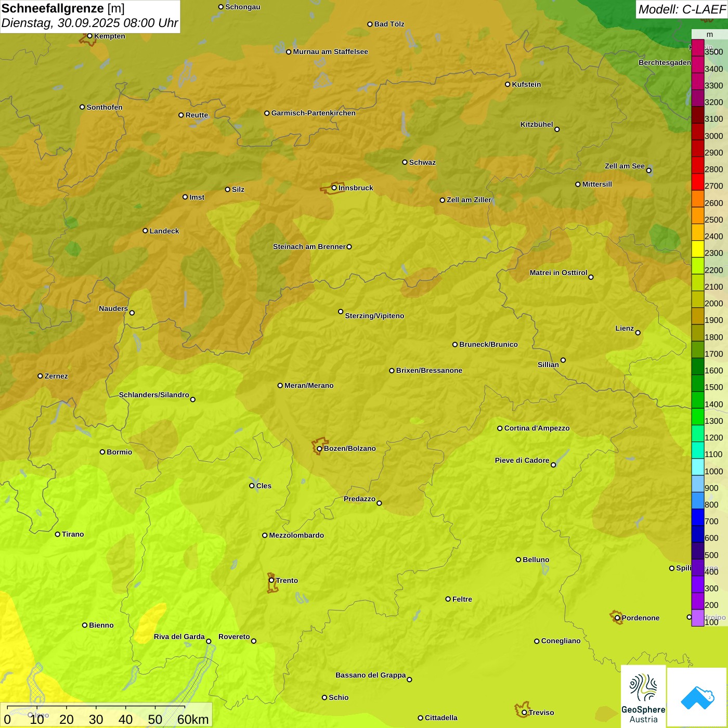Click the Mittersill city label

pos(597,184)
